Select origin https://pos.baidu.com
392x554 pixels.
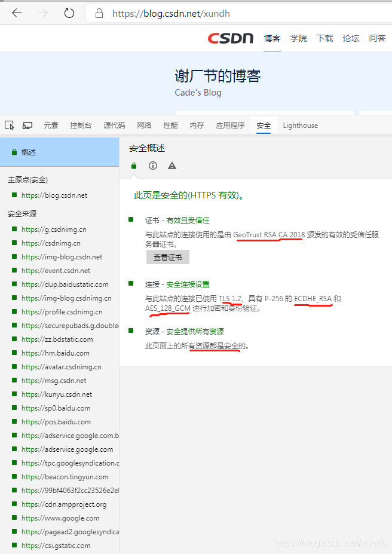(x=56, y=422)
